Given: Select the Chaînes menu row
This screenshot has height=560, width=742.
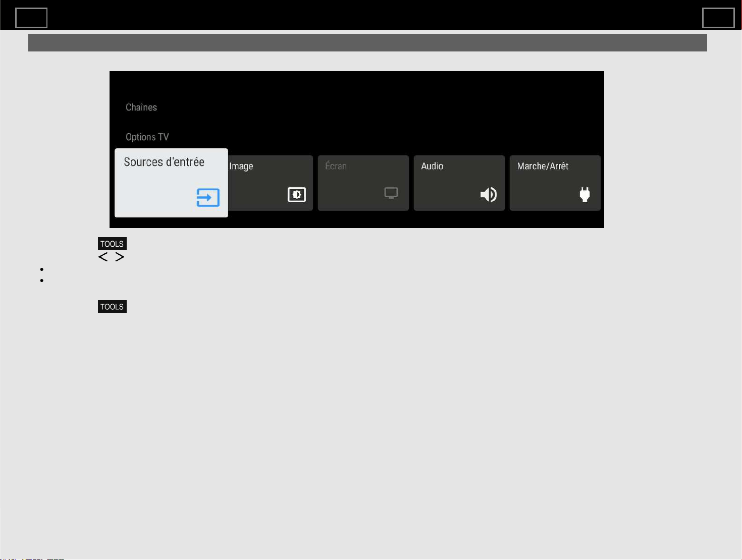Looking at the screenshot, I should tap(141, 107).
